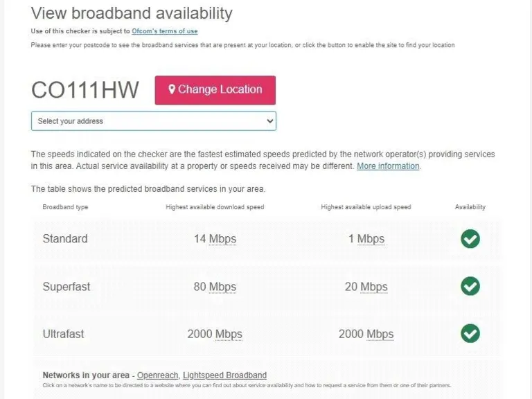Click Mbps in Ultrafast 2000 download cell
This screenshot has height=399, width=532.
[x=229, y=334]
